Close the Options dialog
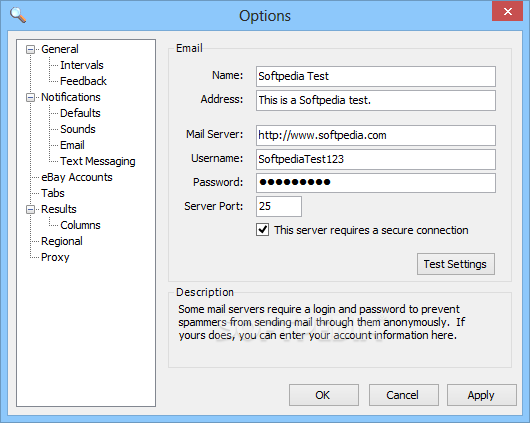The image size is (530, 423). [x=507, y=11]
